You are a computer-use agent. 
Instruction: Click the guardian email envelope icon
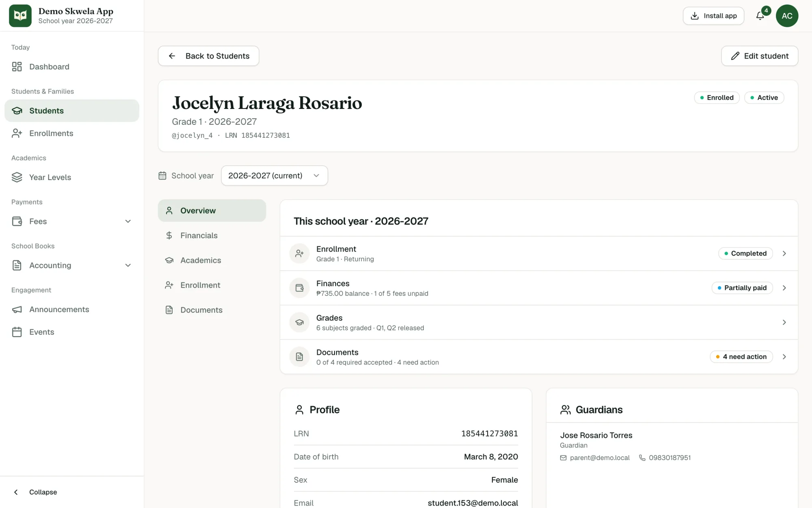[563, 458]
